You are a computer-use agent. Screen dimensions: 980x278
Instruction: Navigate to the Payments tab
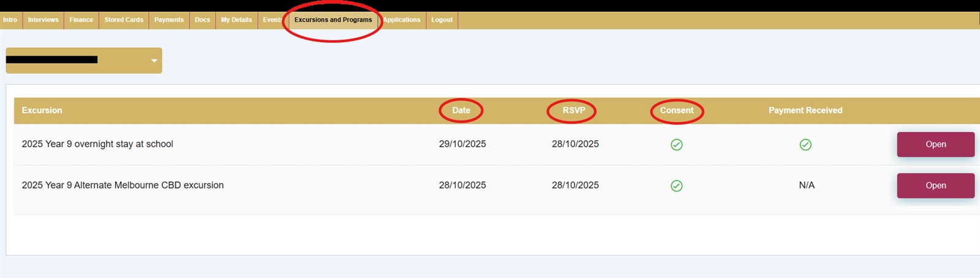[x=168, y=20]
